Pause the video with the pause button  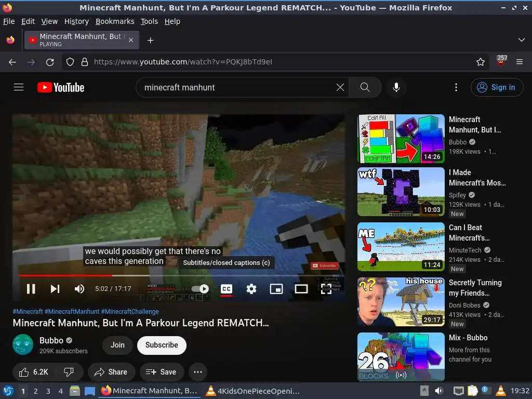click(x=31, y=289)
